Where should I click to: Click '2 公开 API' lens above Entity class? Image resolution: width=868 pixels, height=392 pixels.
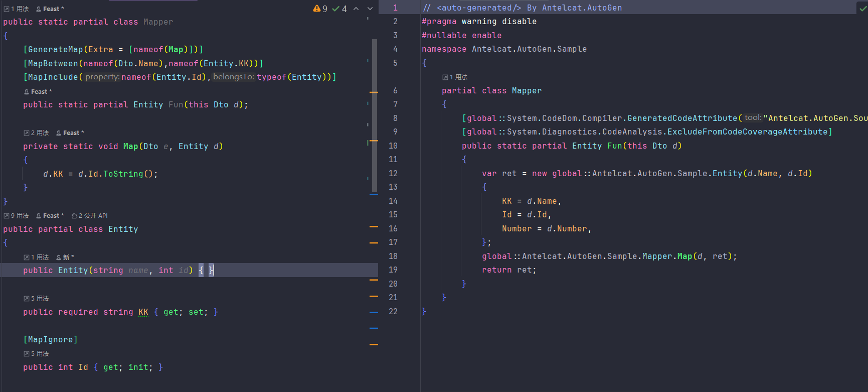(x=90, y=215)
